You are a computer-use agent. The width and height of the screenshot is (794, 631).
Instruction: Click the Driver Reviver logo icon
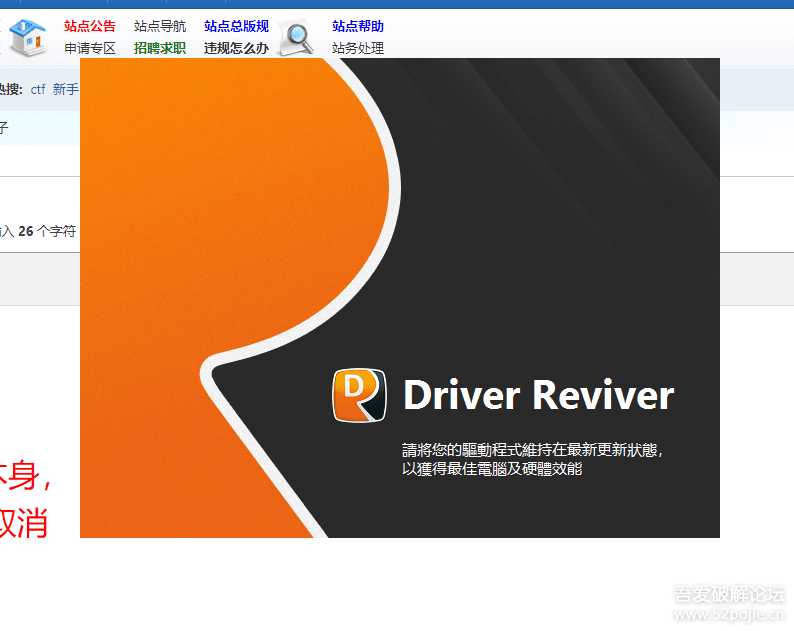pos(359,396)
